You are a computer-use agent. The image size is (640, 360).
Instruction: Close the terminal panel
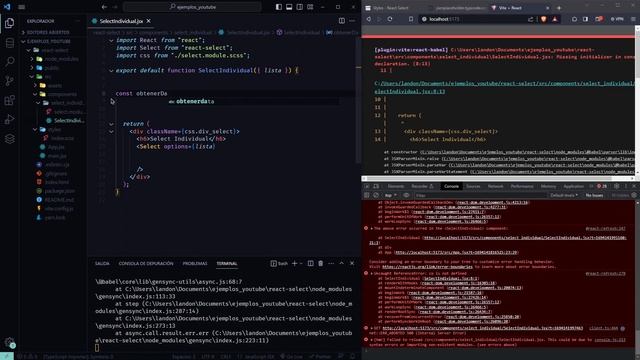point(352,264)
